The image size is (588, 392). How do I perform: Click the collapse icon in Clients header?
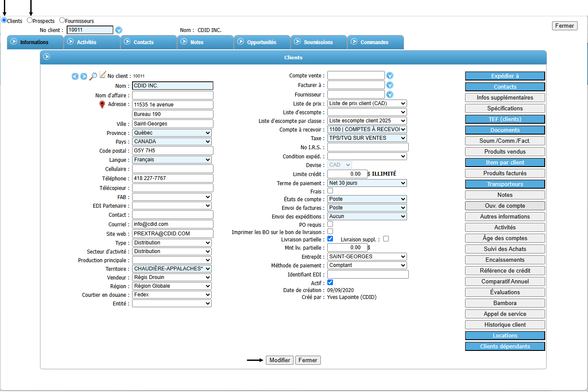(x=47, y=57)
